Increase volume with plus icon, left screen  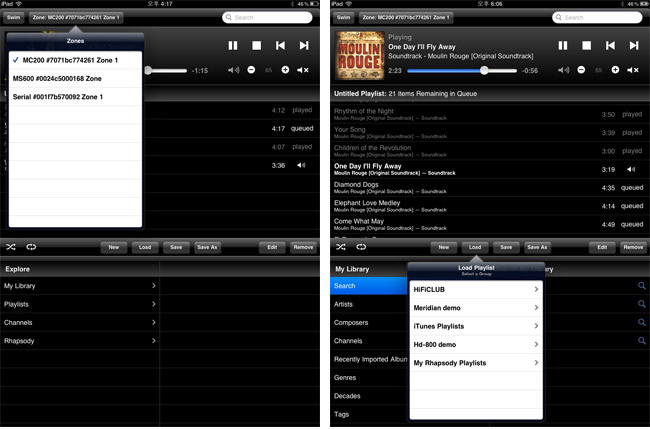click(x=285, y=70)
